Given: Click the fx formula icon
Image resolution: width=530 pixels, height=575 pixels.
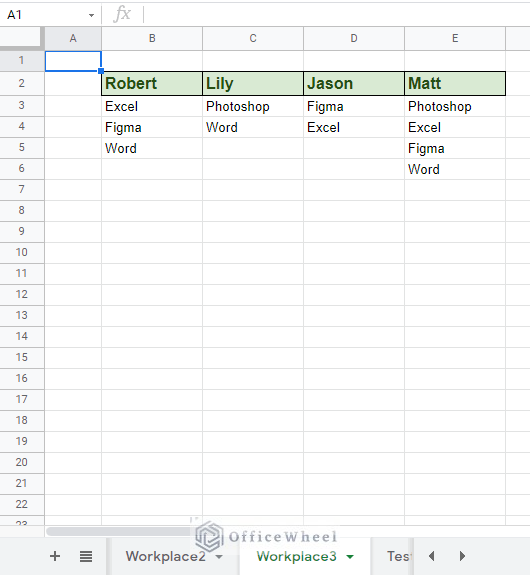Looking at the screenshot, I should [x=122, y=15].
